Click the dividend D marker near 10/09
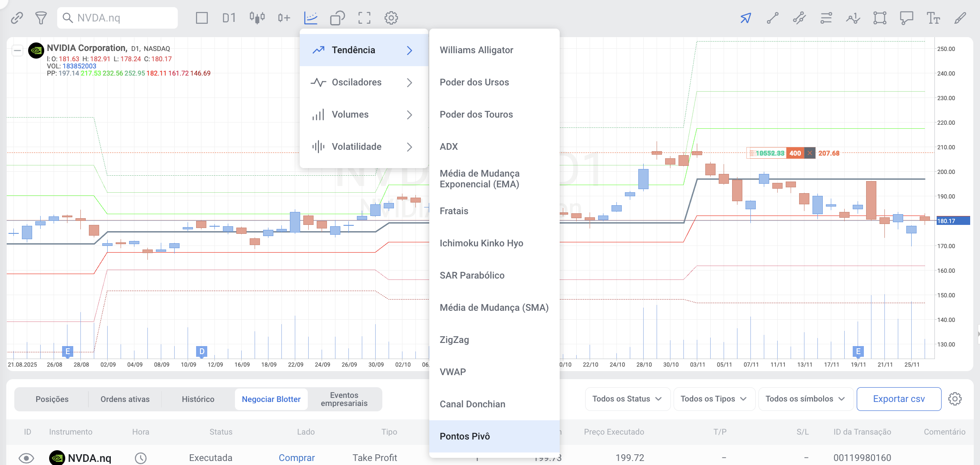The image size is (980, 465). 201,351
